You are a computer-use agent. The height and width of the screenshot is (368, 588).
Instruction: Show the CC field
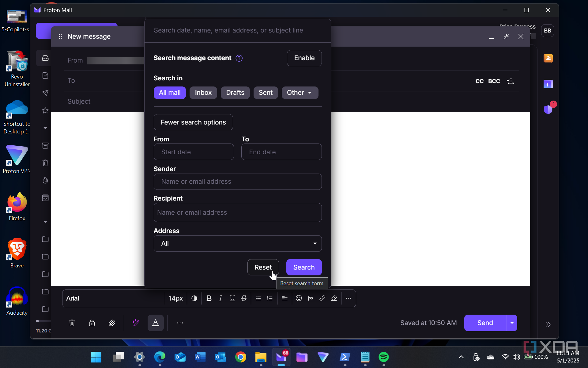click(x=479, y=81)
